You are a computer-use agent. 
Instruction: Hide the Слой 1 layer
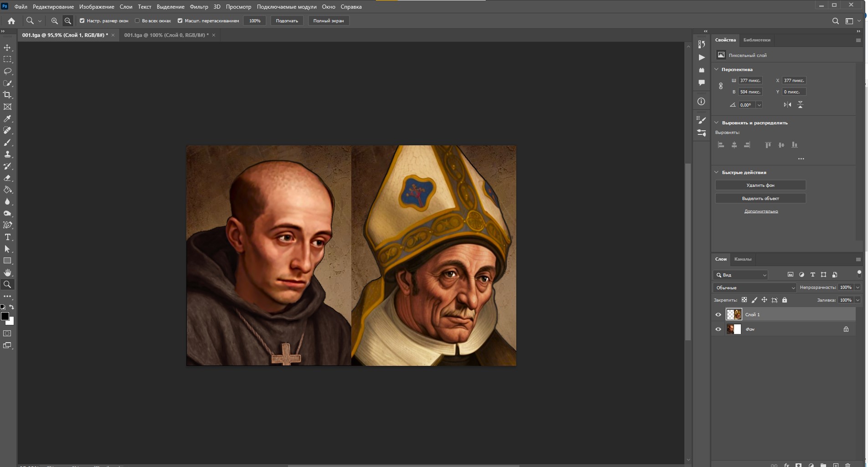[x=718, y=315]
